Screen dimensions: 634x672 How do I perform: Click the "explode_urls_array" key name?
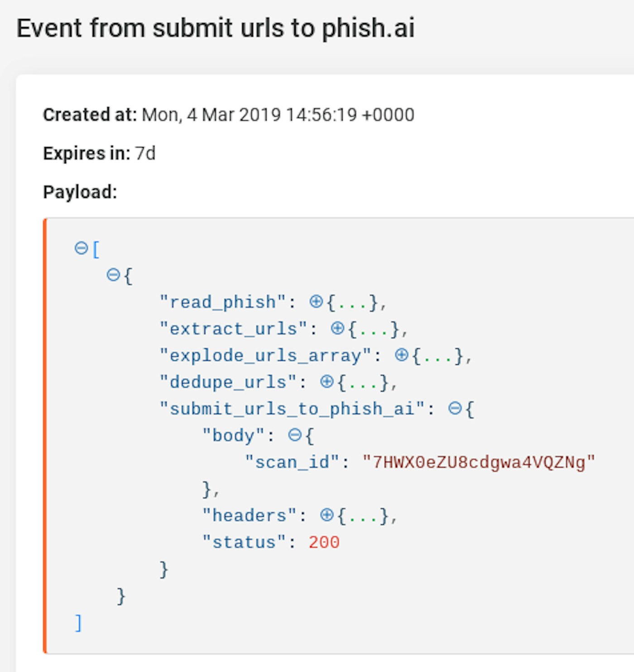pyautogui.click(x=265, y=355)
